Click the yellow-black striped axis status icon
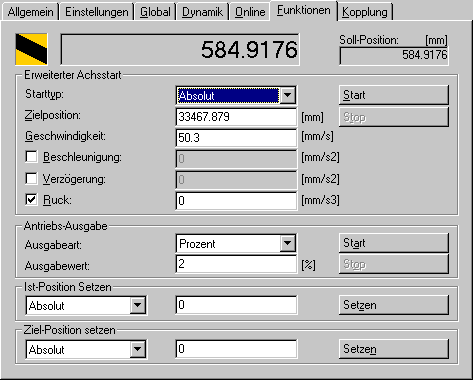Screen dimensions: 473x380 (31, 49)
